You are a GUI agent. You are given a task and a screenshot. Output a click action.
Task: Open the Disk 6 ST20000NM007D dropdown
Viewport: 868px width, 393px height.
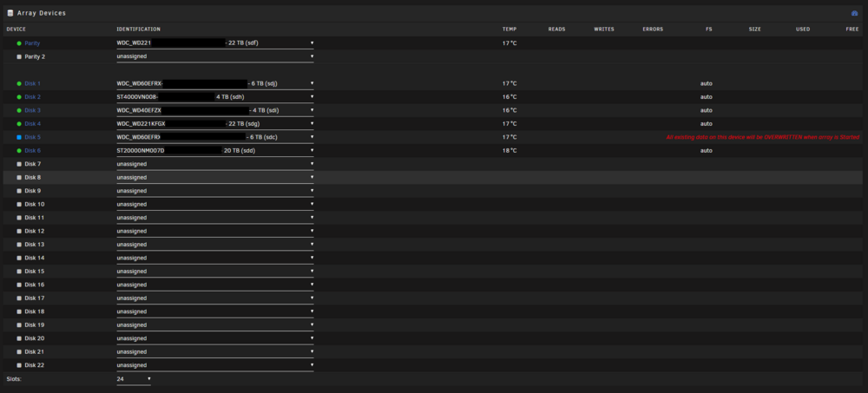pos(214,151)
